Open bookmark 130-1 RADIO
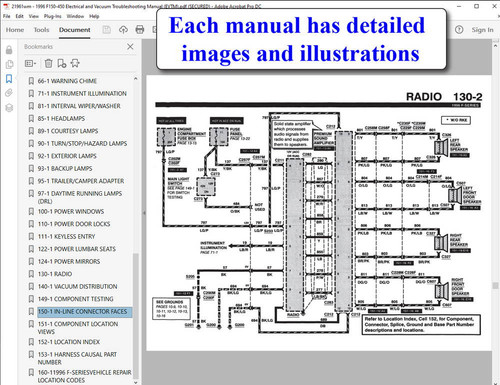The image size is (500, 385). pos(55,274)
